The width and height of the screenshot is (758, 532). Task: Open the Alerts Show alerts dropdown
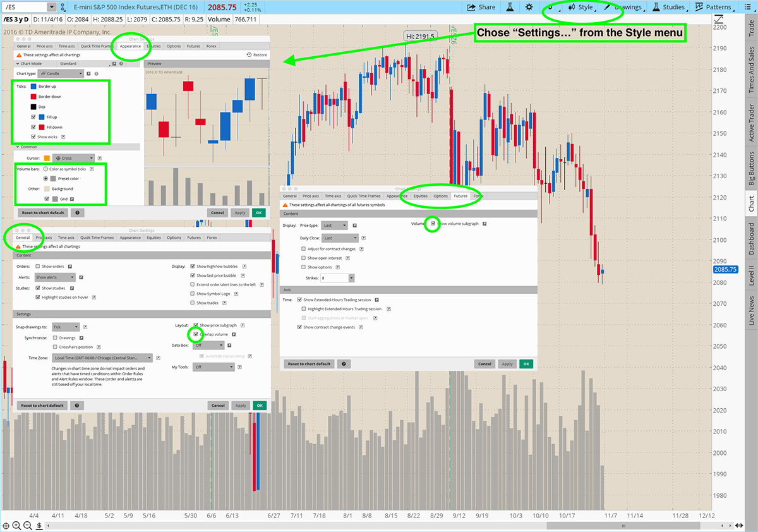[x=55, y=277]
